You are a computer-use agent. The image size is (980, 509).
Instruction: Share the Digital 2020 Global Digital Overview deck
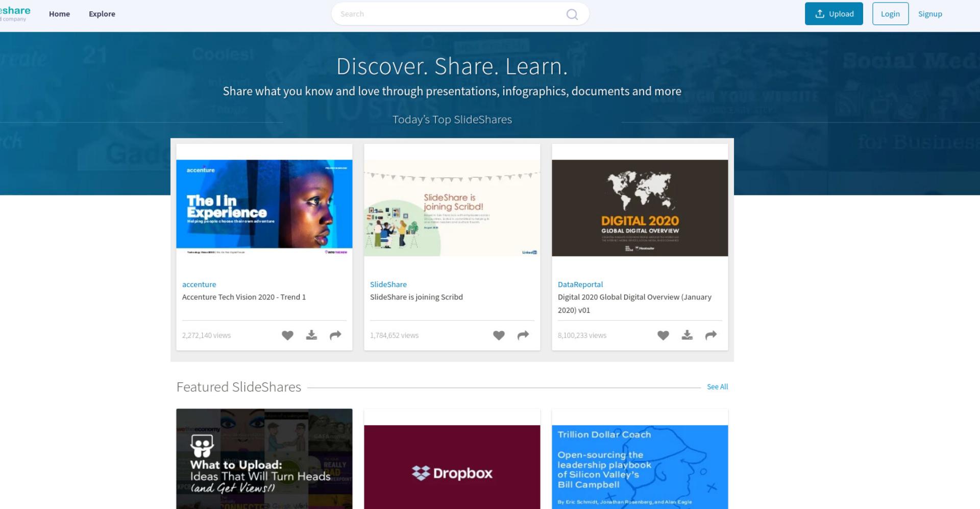pos(711,335)
